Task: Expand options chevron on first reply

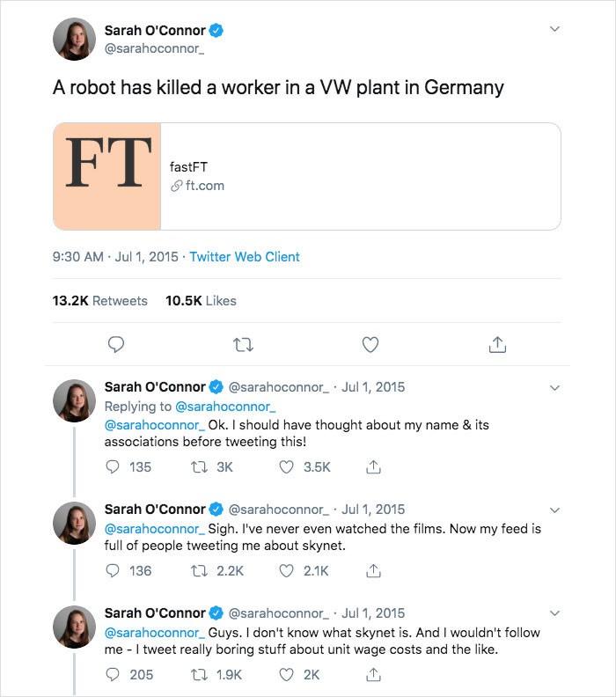Action: (554, 387)
